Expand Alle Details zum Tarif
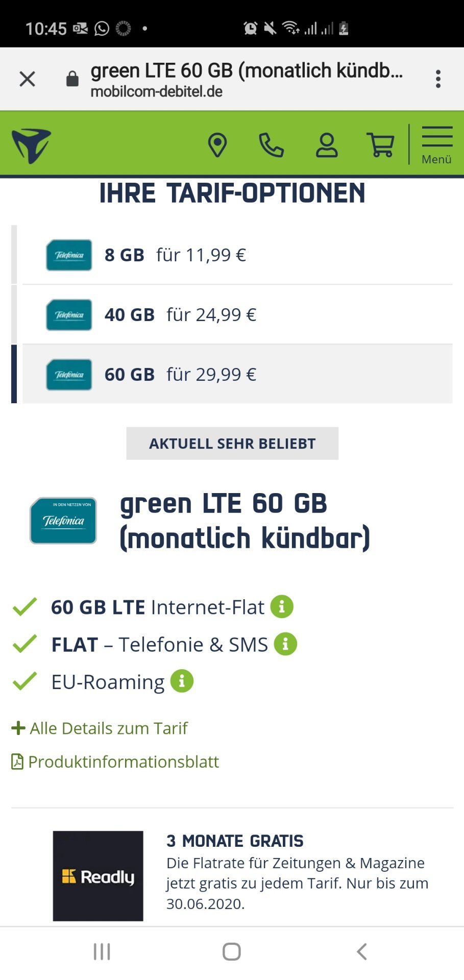The height and width of the screenshot is (980, 464). point(100,728)
